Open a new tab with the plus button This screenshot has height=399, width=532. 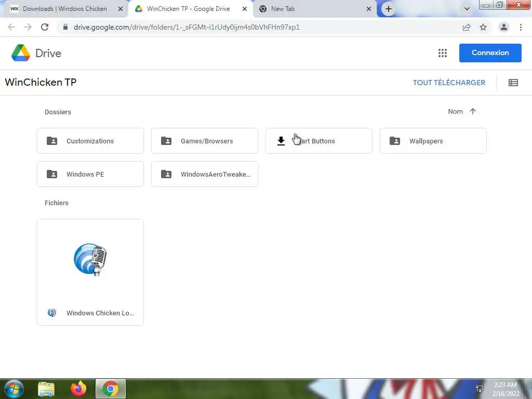pos(389,9)
